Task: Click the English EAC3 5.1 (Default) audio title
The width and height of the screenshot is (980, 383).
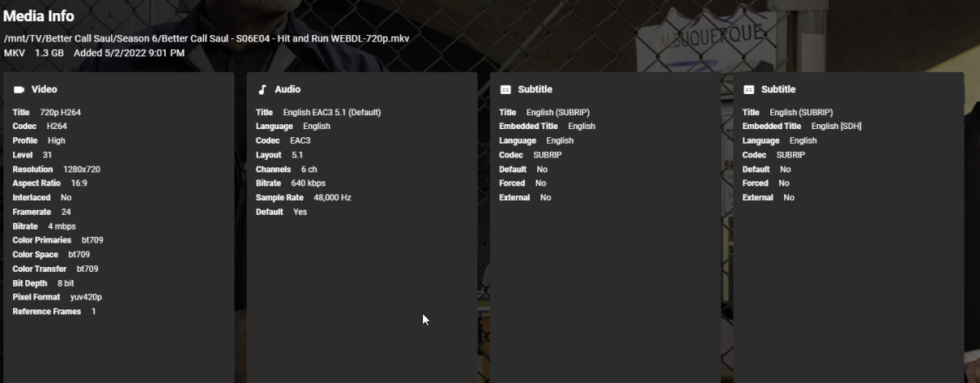Action: [332, 112]
